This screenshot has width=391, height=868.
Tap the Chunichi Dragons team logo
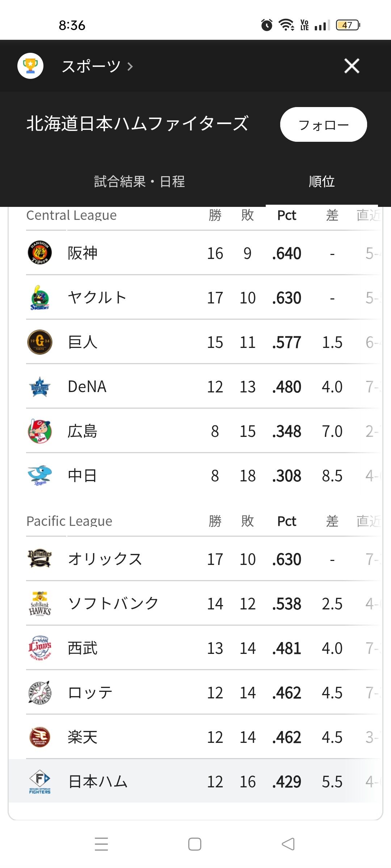pos(40,476)
